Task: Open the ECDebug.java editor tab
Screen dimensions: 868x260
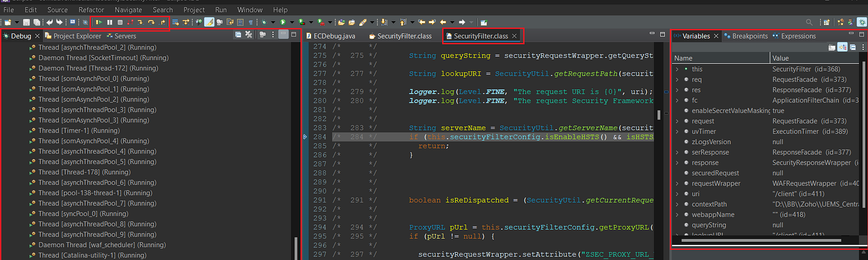Action: coord(330,36)
